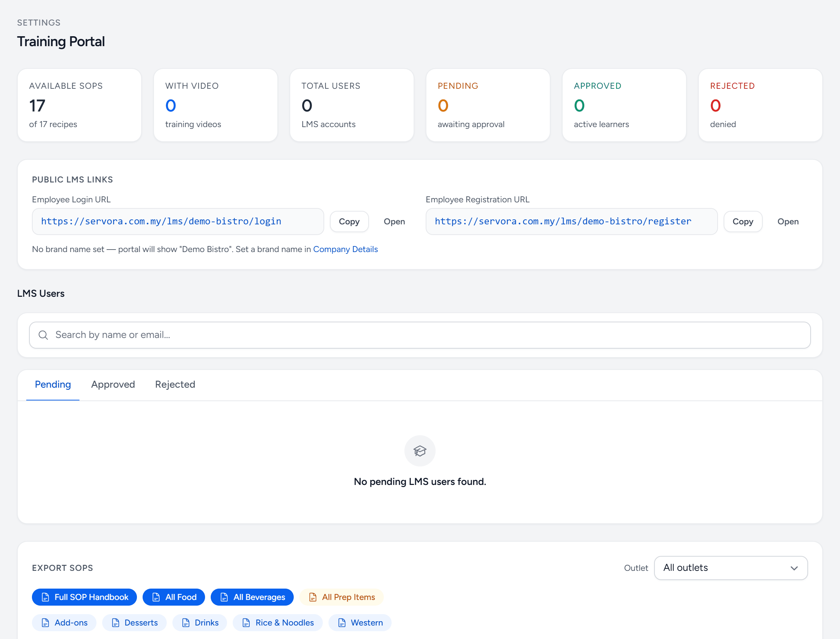The height and width of the screenshot is (639, 840).
Task: Copy the Employee Login URL
Action: point(349,222)
